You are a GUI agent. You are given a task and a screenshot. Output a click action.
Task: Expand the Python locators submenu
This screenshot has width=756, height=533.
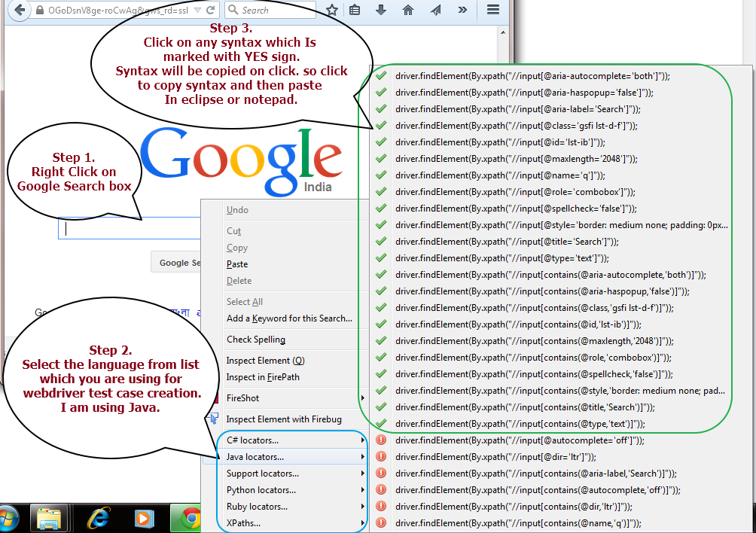pos(285,489)
